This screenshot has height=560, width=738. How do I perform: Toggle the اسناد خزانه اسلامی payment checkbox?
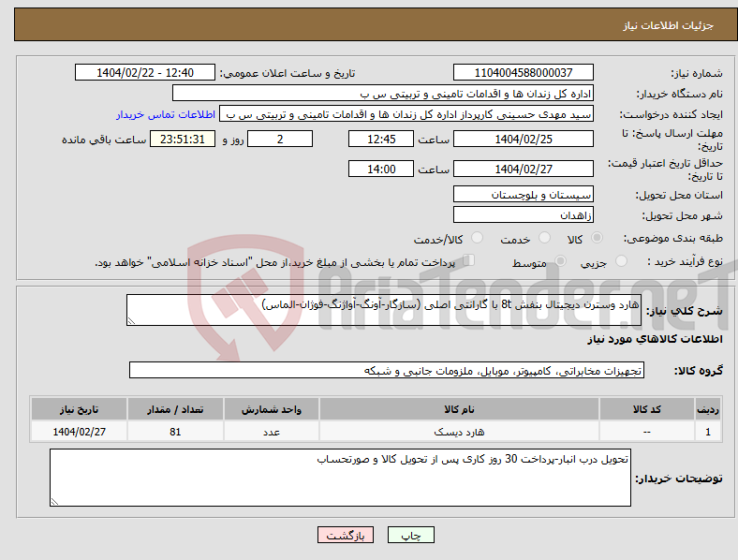click(469, 259)
